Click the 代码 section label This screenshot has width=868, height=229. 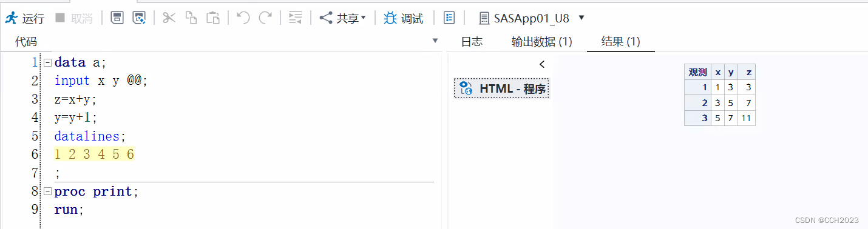(26, 41)
